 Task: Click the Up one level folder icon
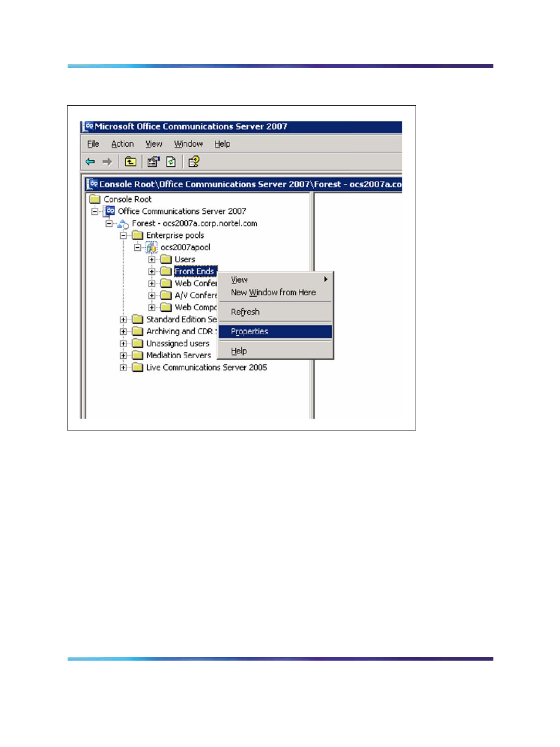point(130,161)
